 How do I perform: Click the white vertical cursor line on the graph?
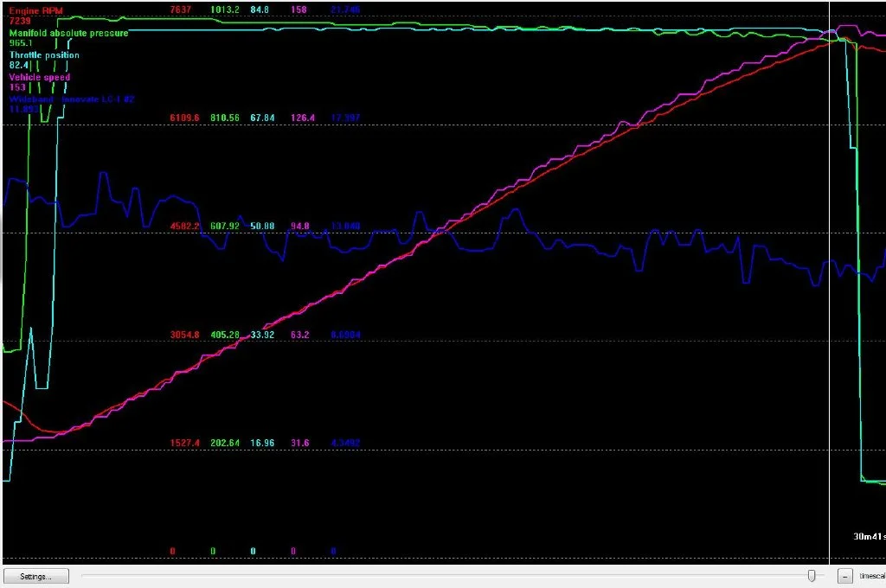[x=829, y=283]
